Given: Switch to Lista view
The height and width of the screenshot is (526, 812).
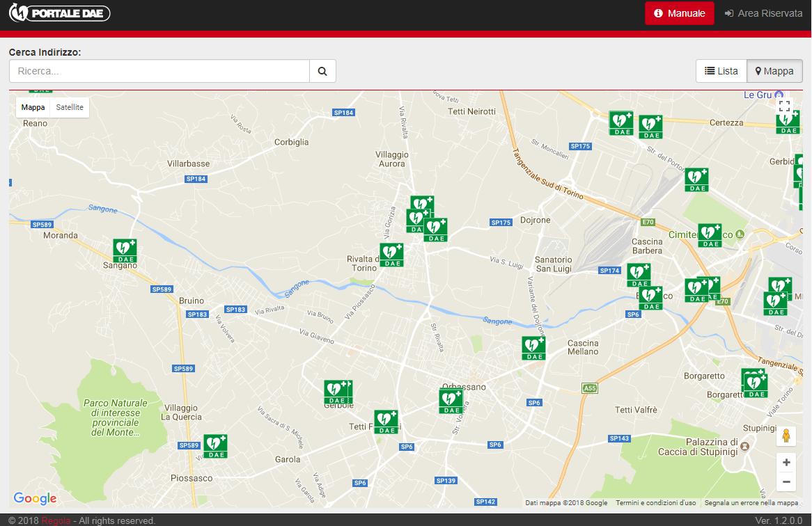Looking at the screenshot, I should (x=721, y=71).
